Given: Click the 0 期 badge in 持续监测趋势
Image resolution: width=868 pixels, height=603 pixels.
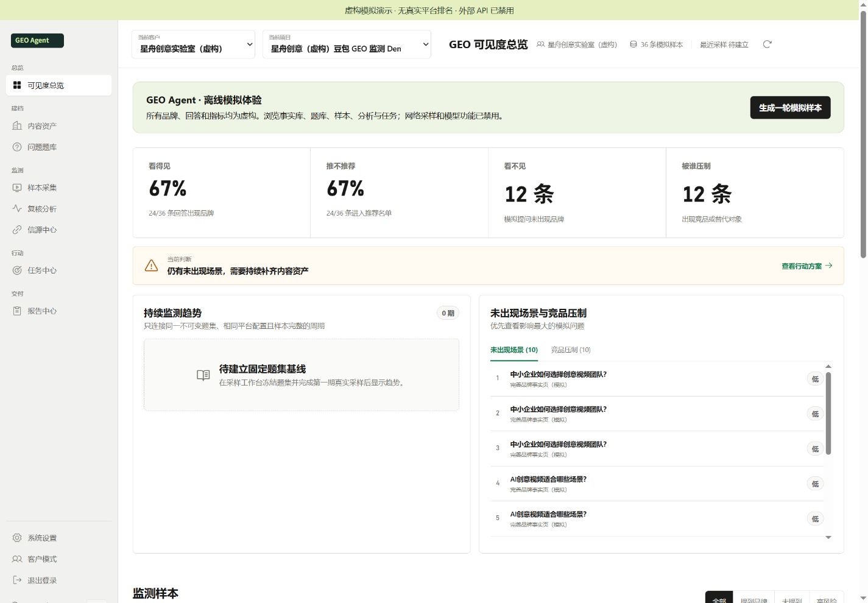Looking at the screenshot, I should [x=448, y=313].
